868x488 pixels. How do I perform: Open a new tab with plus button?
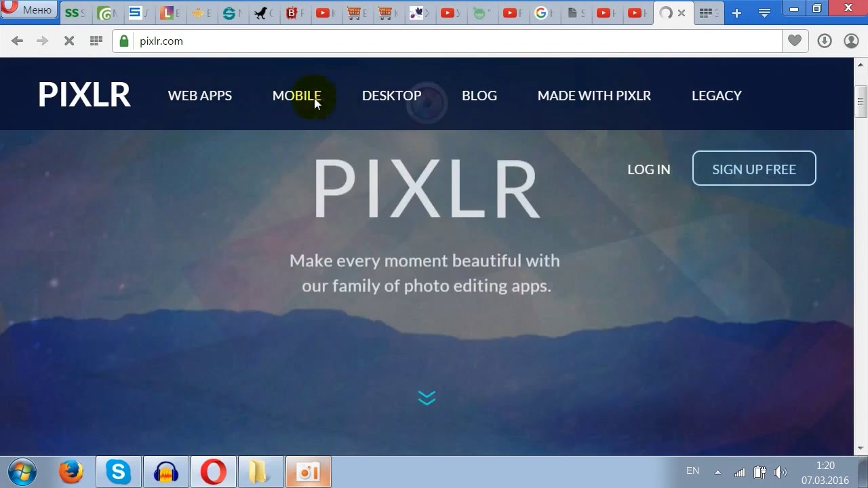coord(737,13)
